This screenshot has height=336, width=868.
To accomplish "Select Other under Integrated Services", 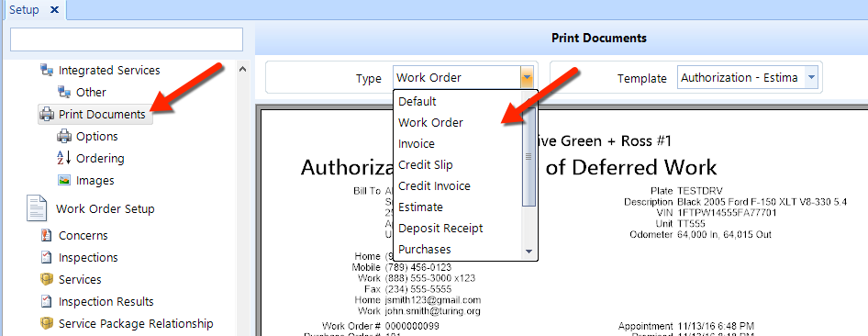I will tap(92, 92).
